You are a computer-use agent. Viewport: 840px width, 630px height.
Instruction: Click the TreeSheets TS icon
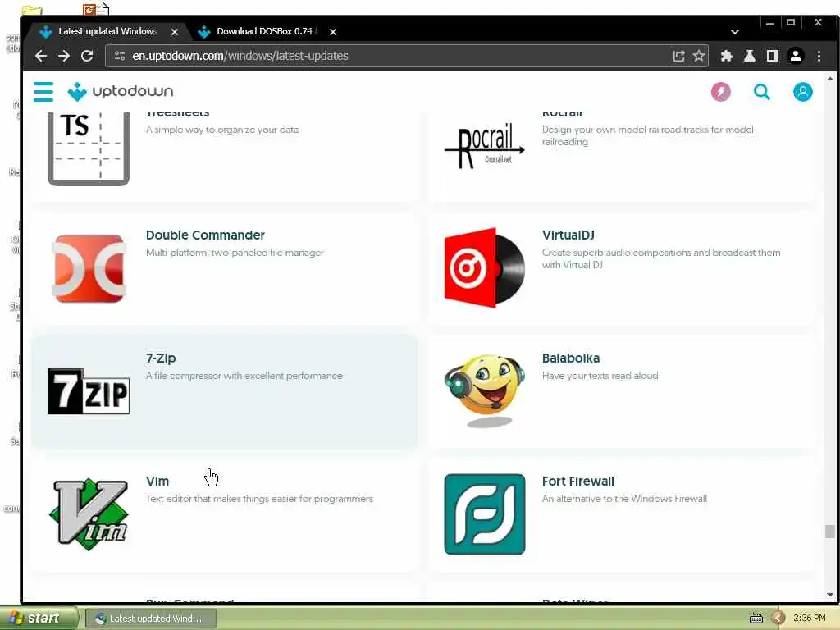(89, 149)
